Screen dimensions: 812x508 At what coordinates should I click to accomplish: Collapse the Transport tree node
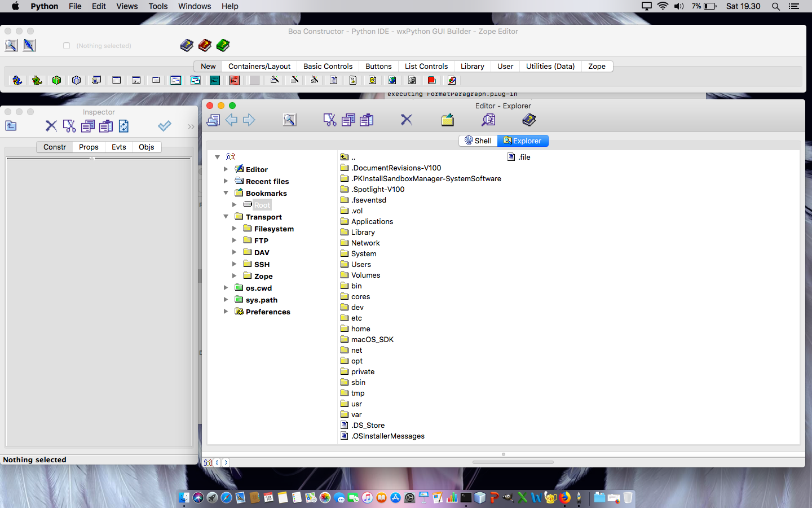click(x=226, y=216)
